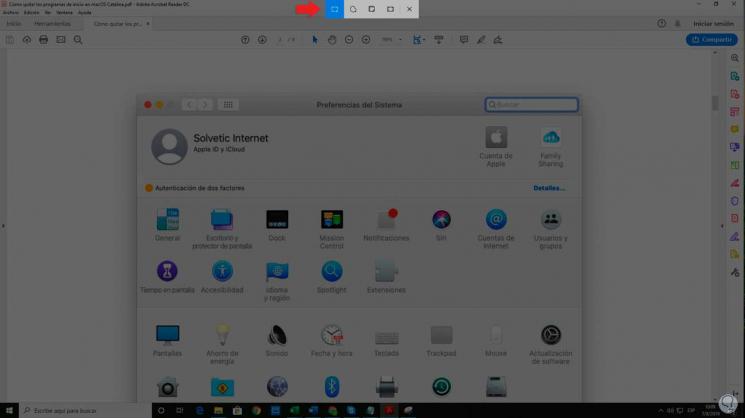Click the Usuarios y grupos icon in PDF page

pyautogui.click(x=551, y=220)
